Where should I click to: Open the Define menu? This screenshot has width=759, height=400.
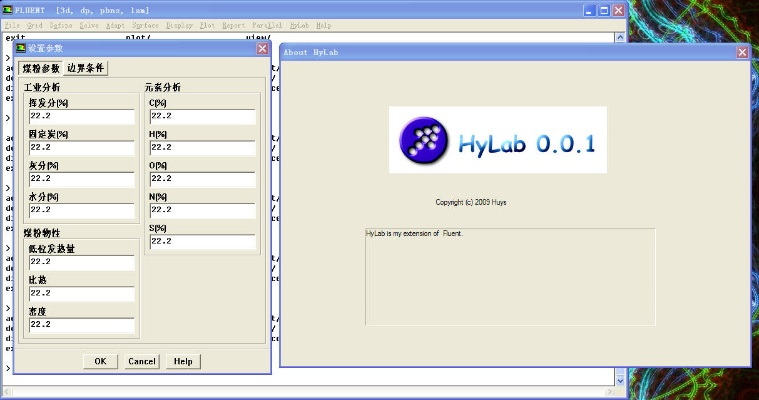point(60,25)
